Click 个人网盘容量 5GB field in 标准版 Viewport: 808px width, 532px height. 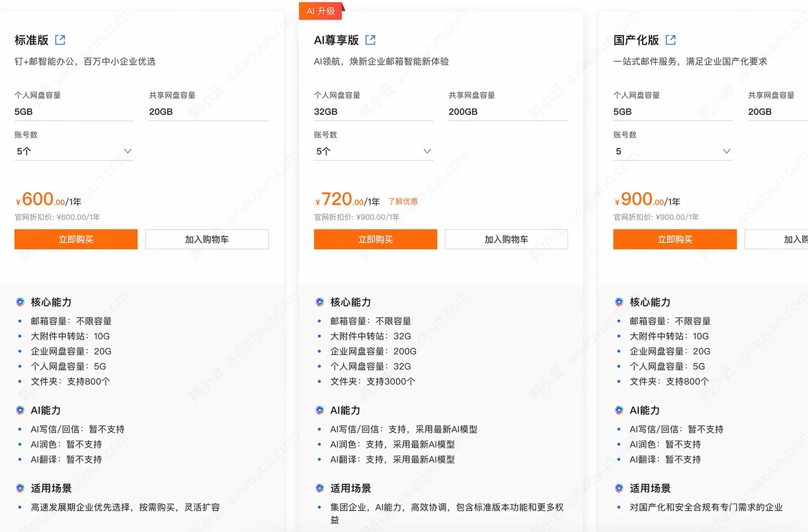point(74,112)
